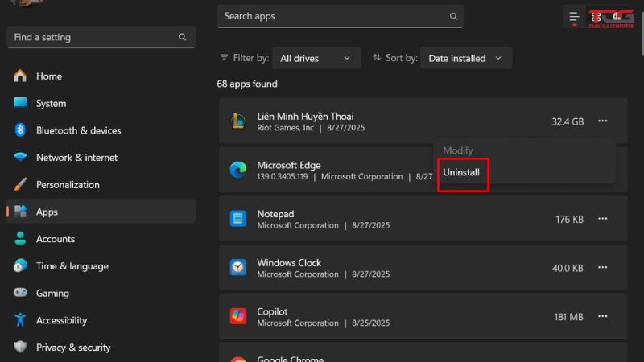This screenshot has width=644, height=362.
Task: Focus the Find a setting search box
Action: coord(101,37)
